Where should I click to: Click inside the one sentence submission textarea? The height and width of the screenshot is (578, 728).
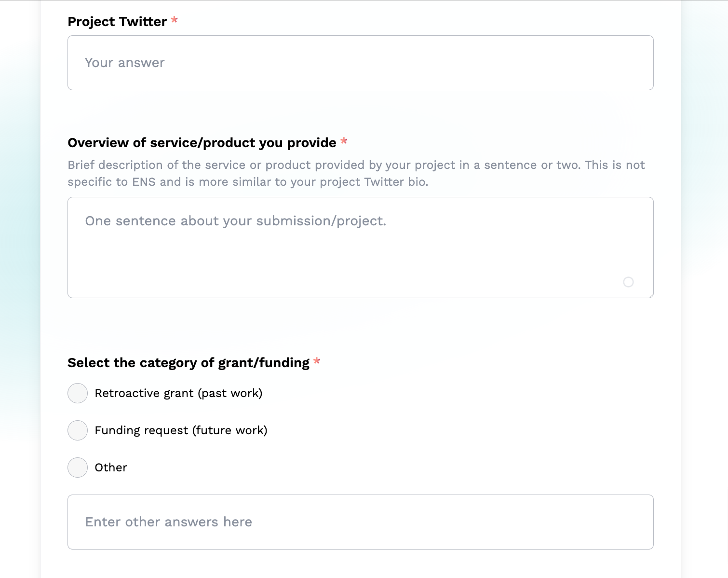[x=361, y=248]
